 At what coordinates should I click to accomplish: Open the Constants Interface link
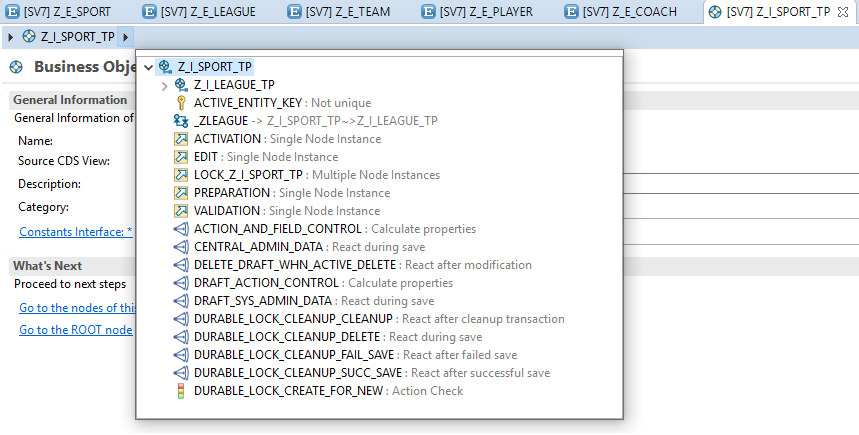point(76,232)
